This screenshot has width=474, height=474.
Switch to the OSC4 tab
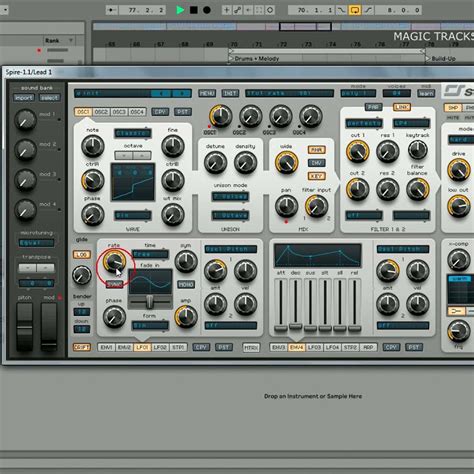click(137, 112)
